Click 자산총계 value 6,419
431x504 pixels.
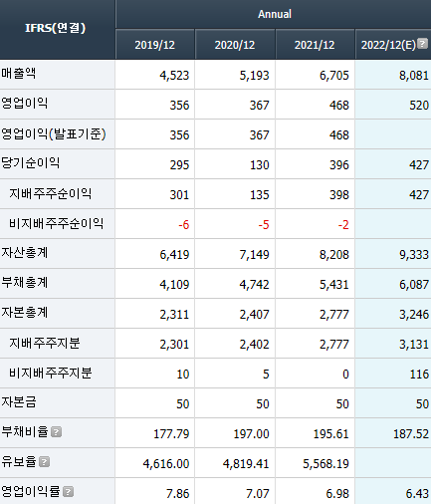click(x=174, y=255)
